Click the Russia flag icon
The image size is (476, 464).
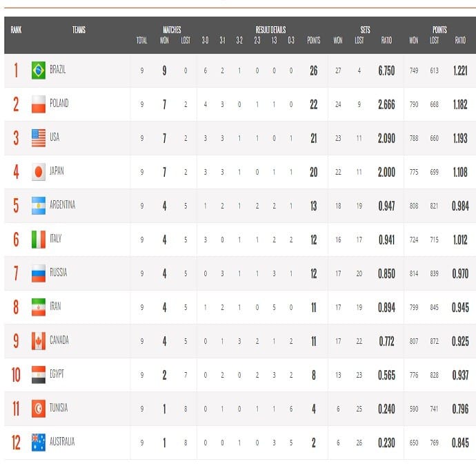[39, 273]
